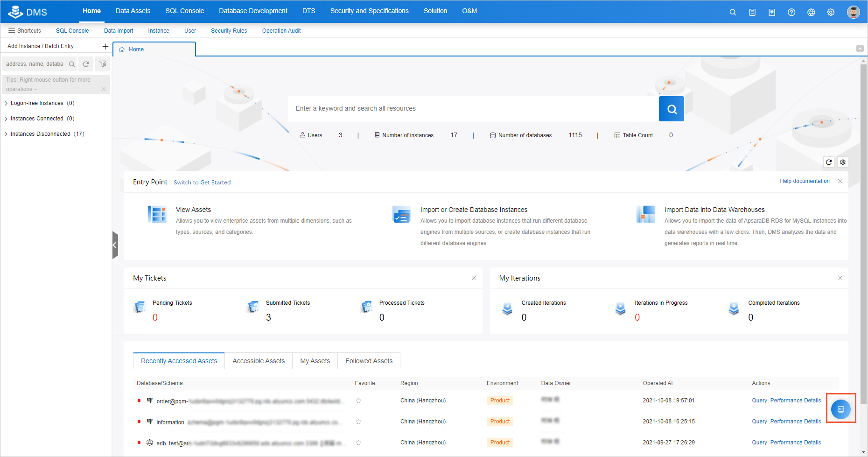868x457 pixels.
Task: Close the My Tickets panel
Action: (x=474, y=278)
